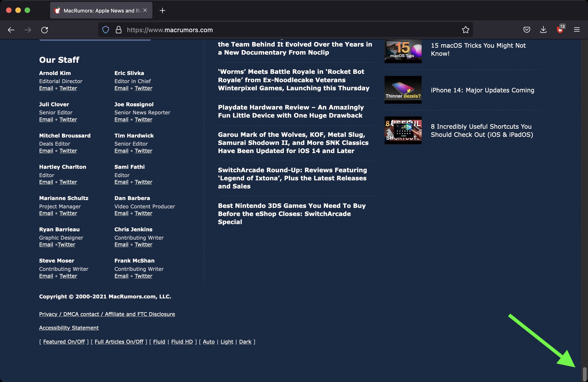Click the site security padlock icon

pyautogui.click(x=119, y=30)
